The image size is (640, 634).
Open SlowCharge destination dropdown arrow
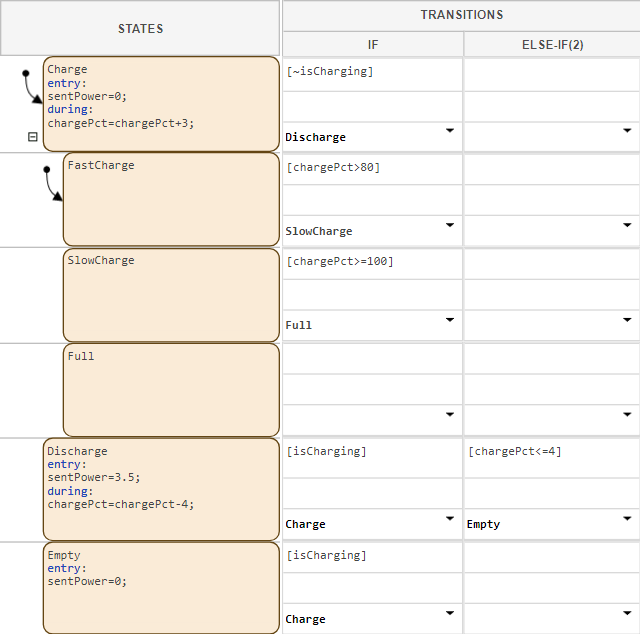click(x=449, y=225)
